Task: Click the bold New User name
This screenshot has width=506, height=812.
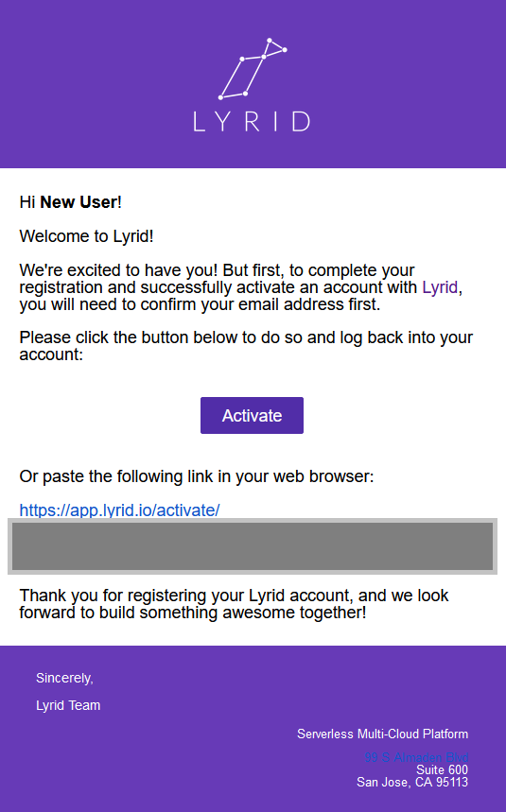Action: click(79, 202)
